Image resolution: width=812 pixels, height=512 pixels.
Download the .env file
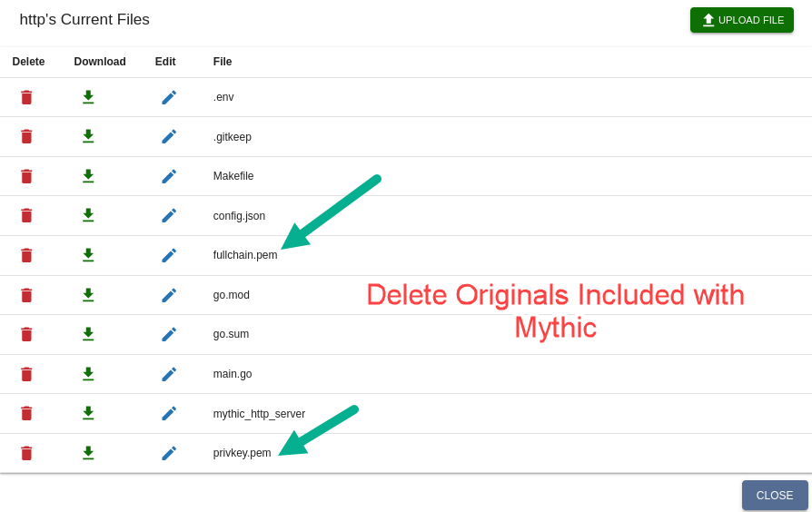(88, 97)
